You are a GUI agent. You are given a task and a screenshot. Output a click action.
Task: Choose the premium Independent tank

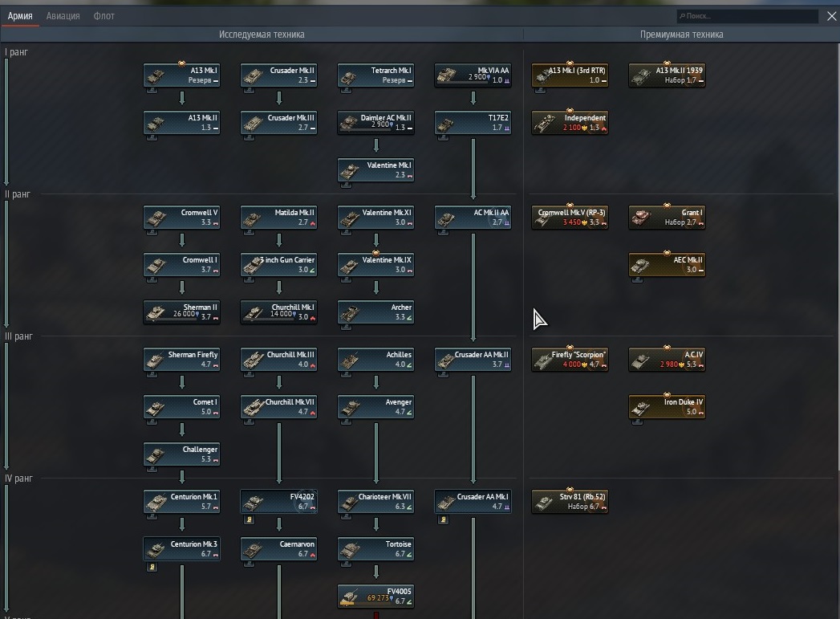coord(570,123)
